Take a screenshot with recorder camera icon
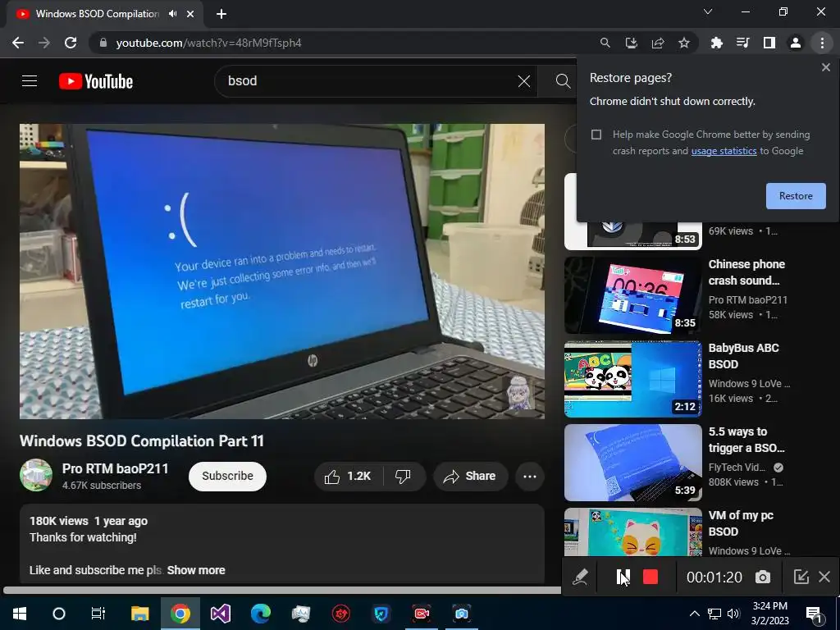840x630 pixels. 762,577
